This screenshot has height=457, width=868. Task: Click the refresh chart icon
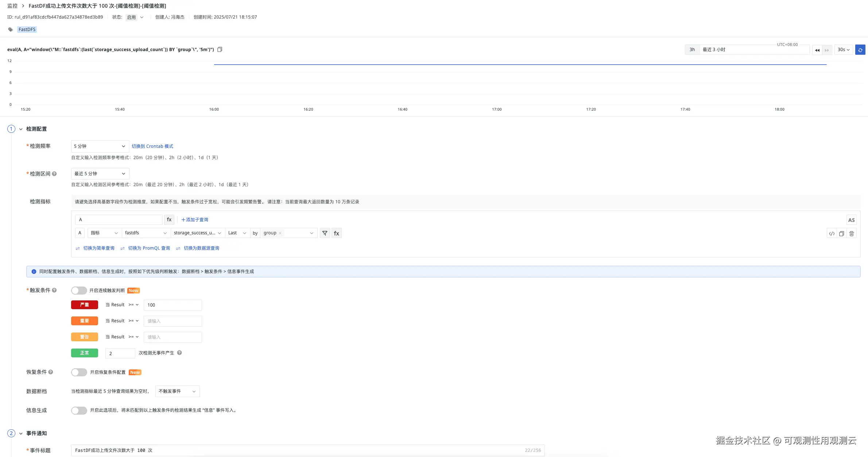coord(860,50)
